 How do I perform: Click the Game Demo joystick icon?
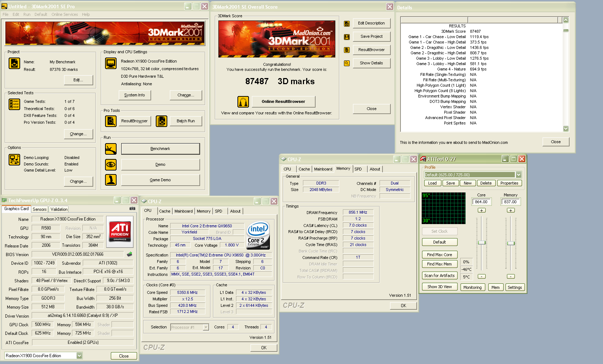111,180
